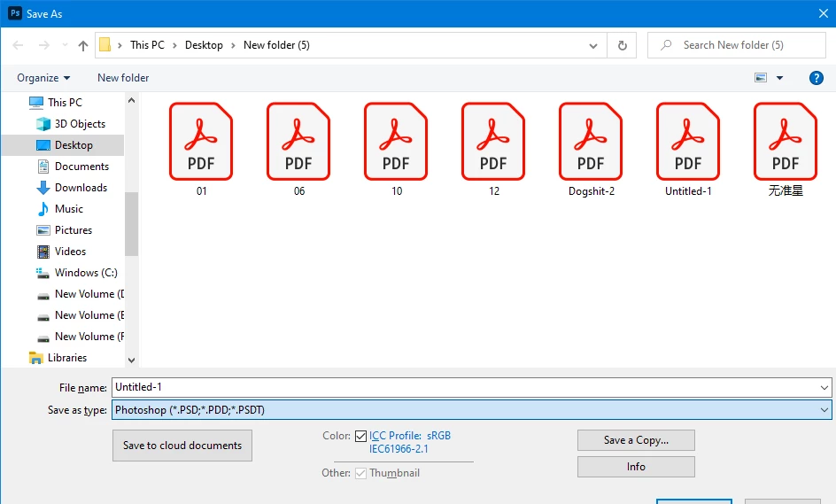Select the Dogshit-2 PDF file
This screenshot has height=504, width=836.
click(591, 142)
